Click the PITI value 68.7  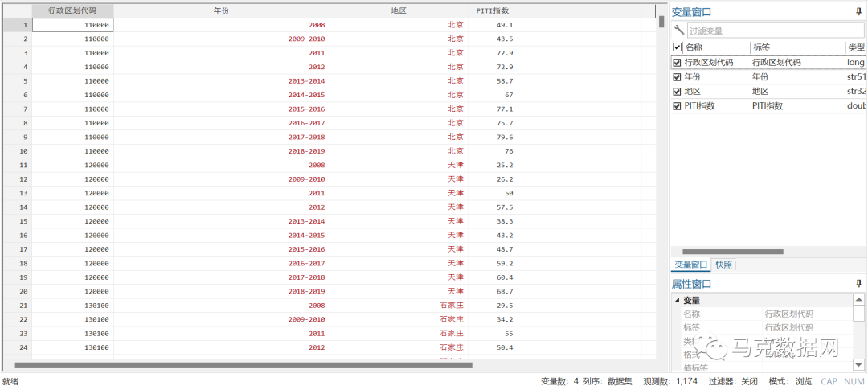tap(493, 291)
